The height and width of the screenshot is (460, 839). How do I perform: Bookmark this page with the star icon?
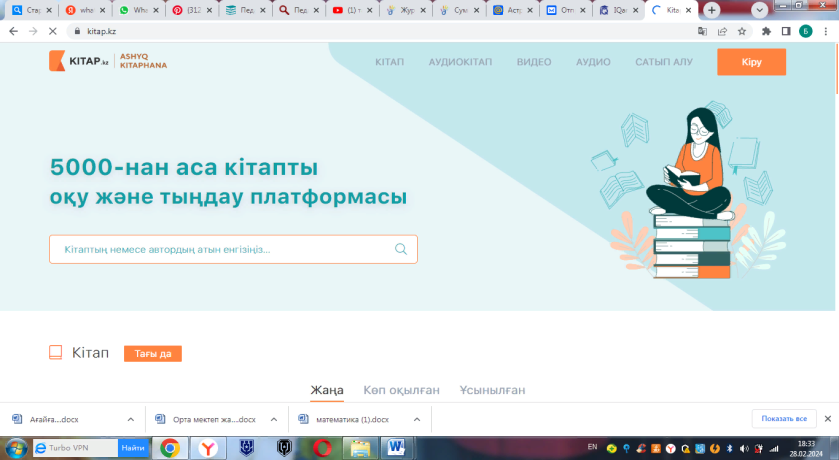coord(742,32)
